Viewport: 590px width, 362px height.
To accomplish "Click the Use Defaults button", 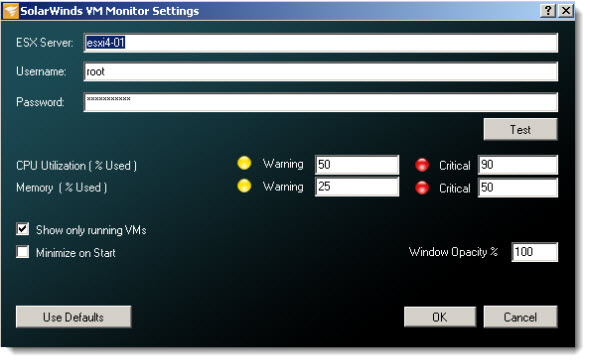I will (73, 317).
